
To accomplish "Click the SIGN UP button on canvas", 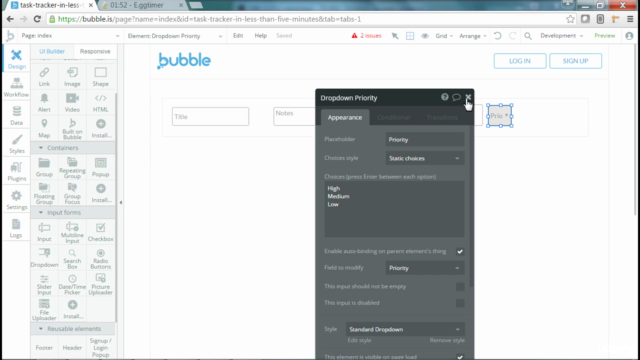I will 575,61.
